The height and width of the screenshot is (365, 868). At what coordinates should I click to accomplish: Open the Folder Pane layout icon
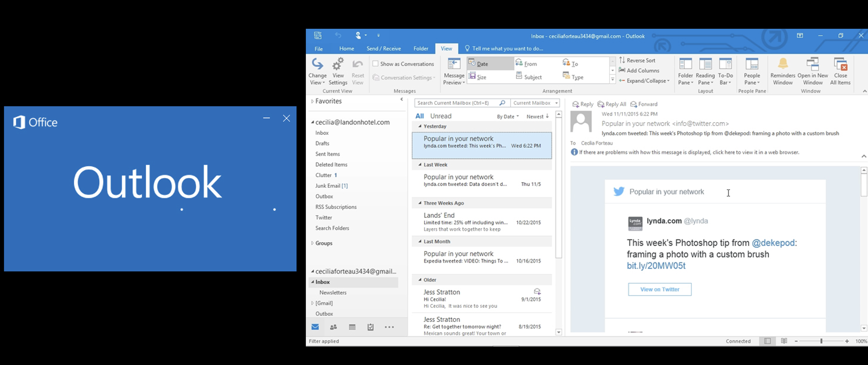click(x=685, y=64)
